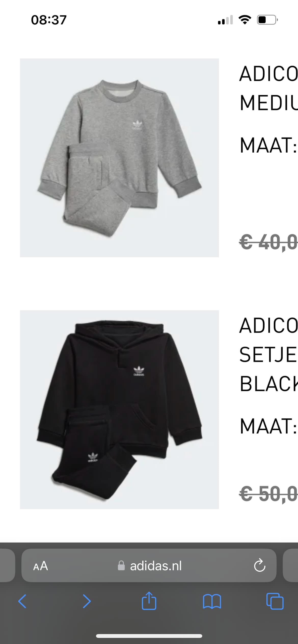The height and width of the screenshot is (644, 298).
Task: Tap the MAAT label of grey set
Action: click(x=268, y=145)
